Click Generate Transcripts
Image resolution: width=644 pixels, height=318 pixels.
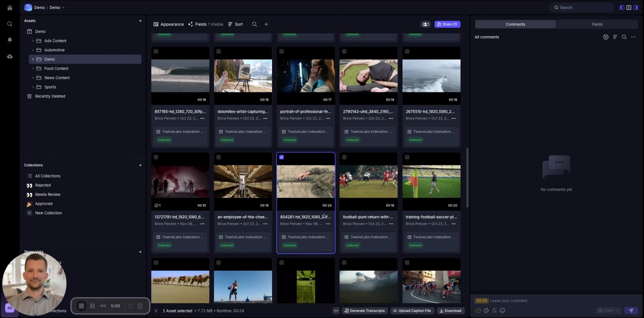pyautogui.click(x=365, y=311)
